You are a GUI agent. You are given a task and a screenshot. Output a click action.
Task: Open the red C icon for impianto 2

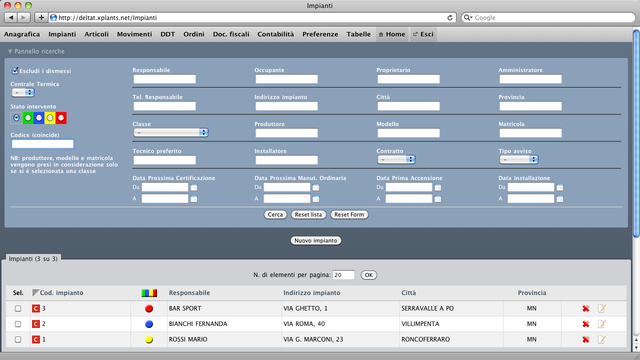pos(36,324)
